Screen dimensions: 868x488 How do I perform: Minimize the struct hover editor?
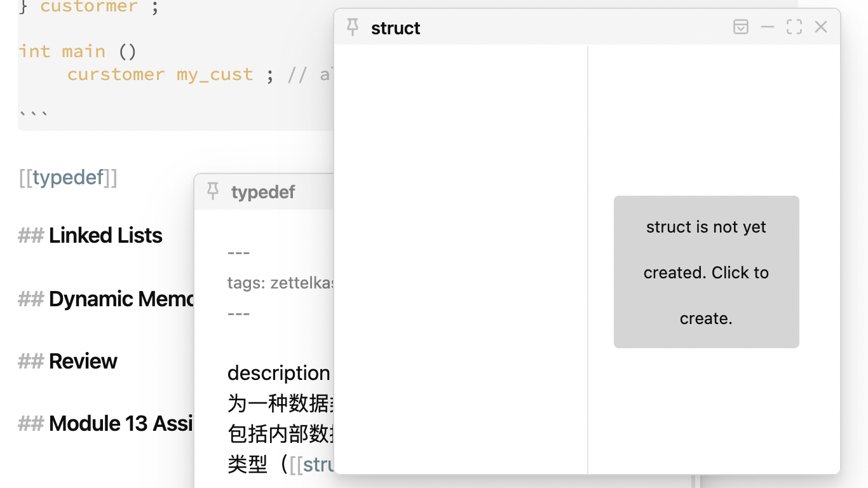point(767,27)
